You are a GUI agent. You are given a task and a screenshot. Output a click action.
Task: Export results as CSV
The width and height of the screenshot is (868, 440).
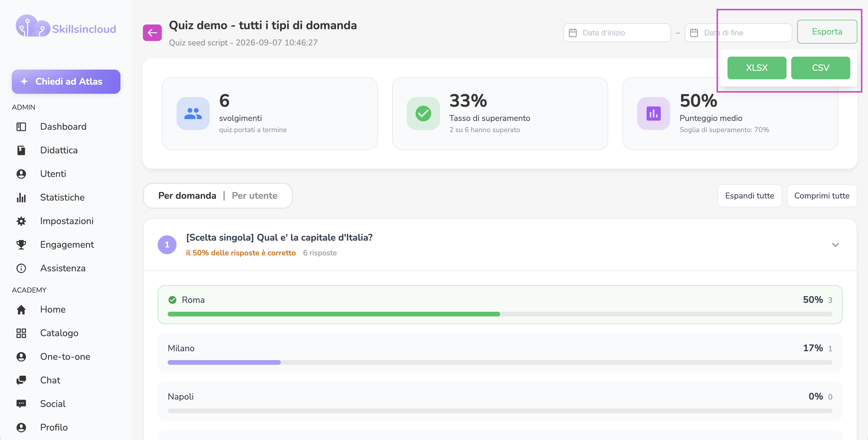click(820, 68)
